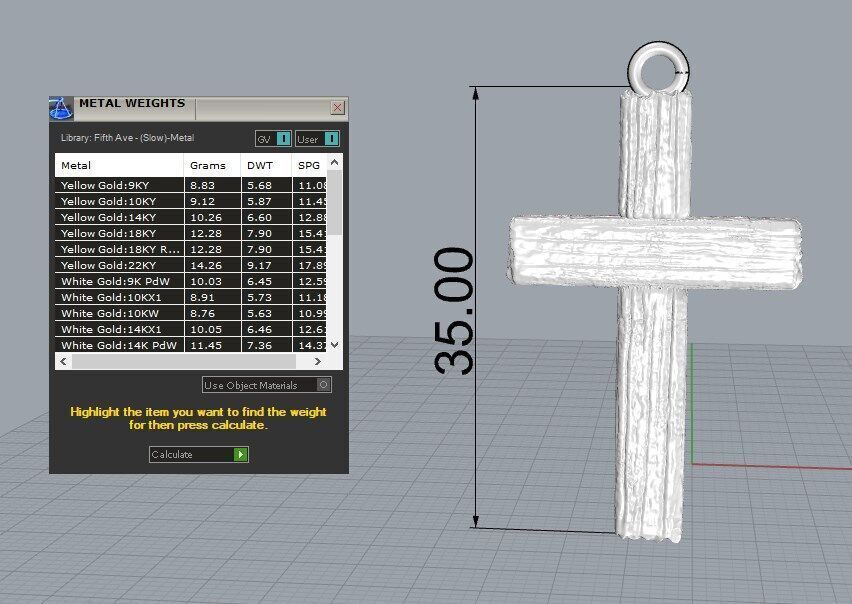Click the 6.60 DWT value
This screenshot has width=852, height=604.
coord(259,217)
